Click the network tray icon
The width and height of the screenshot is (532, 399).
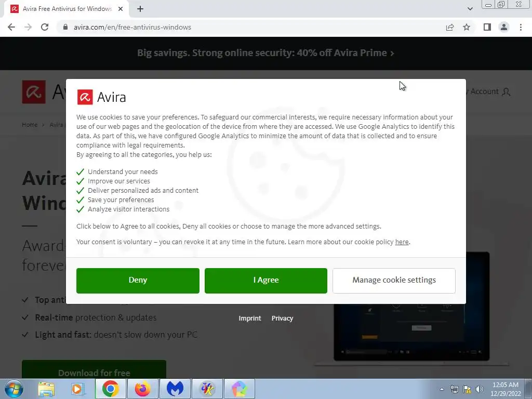(x=454, y=389)
